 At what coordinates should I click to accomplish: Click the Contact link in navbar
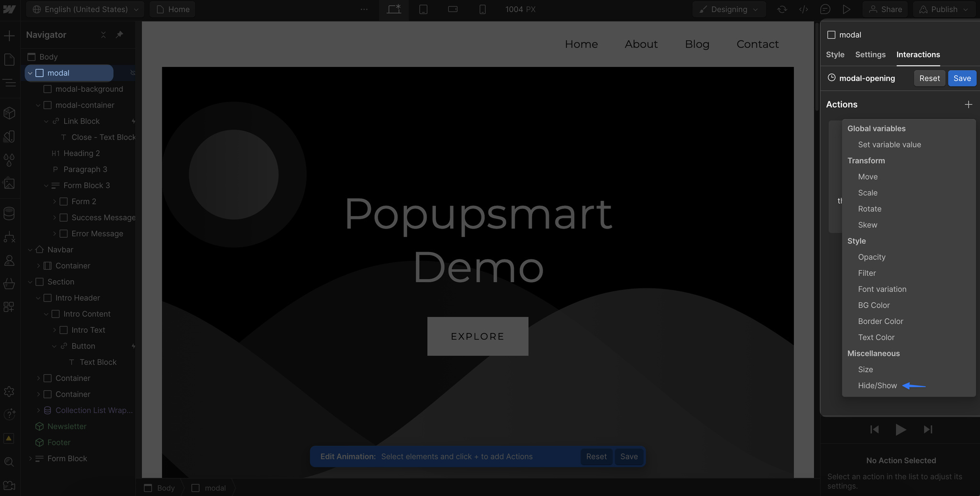click(757, 44)
